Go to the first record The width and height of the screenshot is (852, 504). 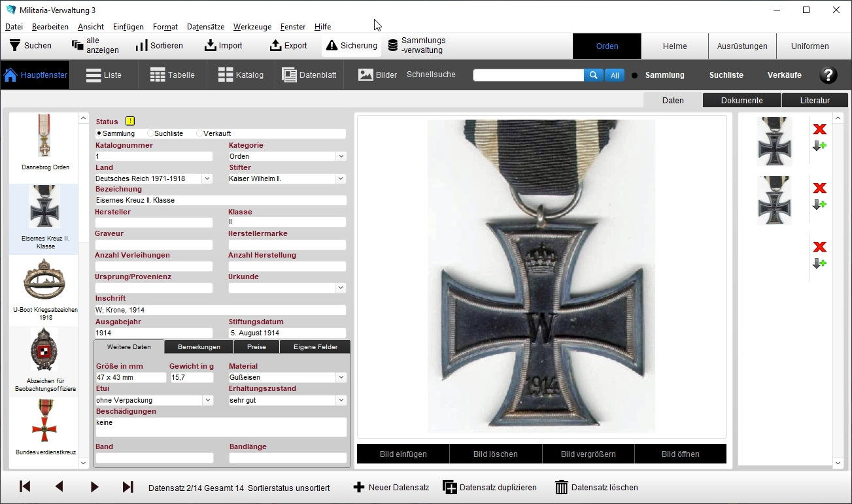coord(25,487)
